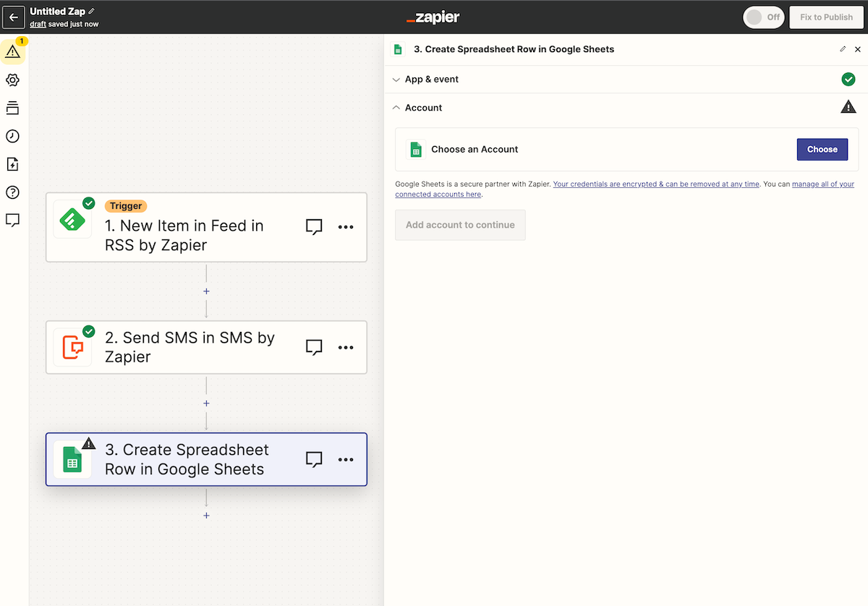Toggle the Zap On/Off switch
This screenshot has width=868, height=606.
(x=763, y=17)
